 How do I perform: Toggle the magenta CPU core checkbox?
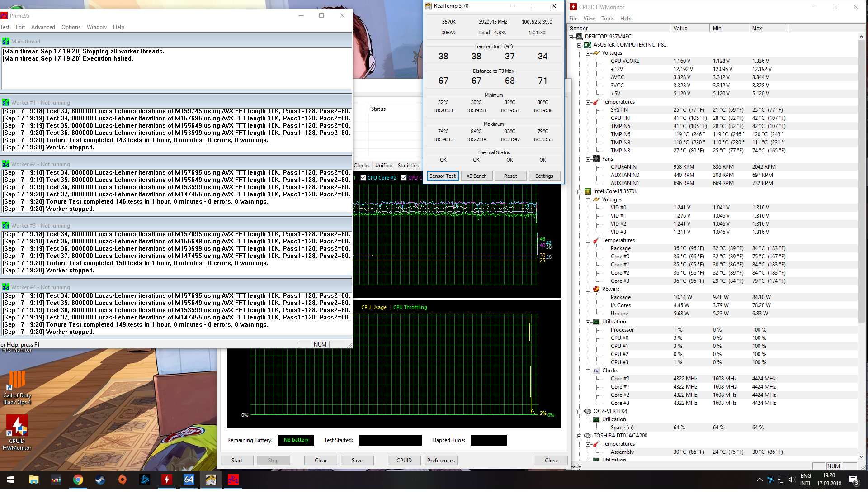coord(404,178)
